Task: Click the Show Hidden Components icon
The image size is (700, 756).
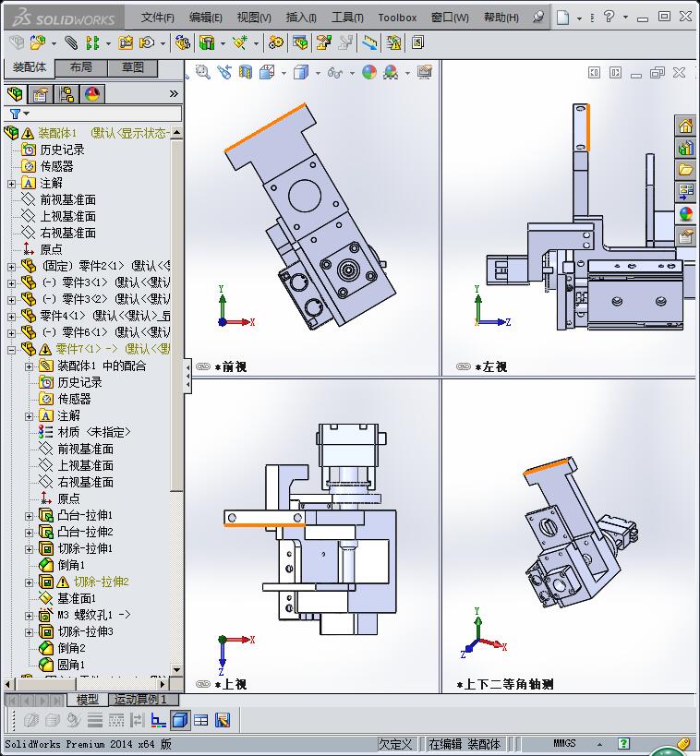Action: (x=183, y=42)
